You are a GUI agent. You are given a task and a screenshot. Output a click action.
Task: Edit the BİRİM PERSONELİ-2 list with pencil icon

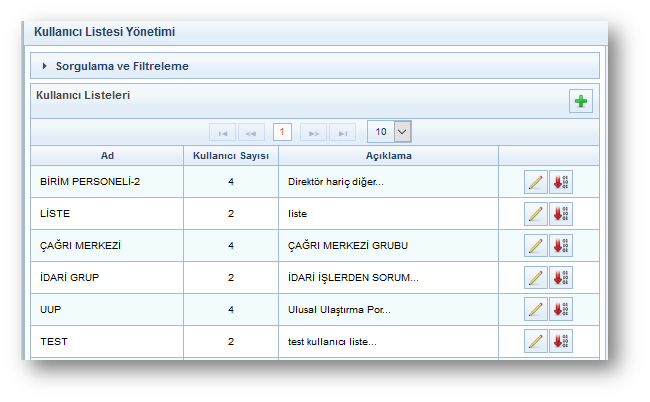(x=536, y=182)
